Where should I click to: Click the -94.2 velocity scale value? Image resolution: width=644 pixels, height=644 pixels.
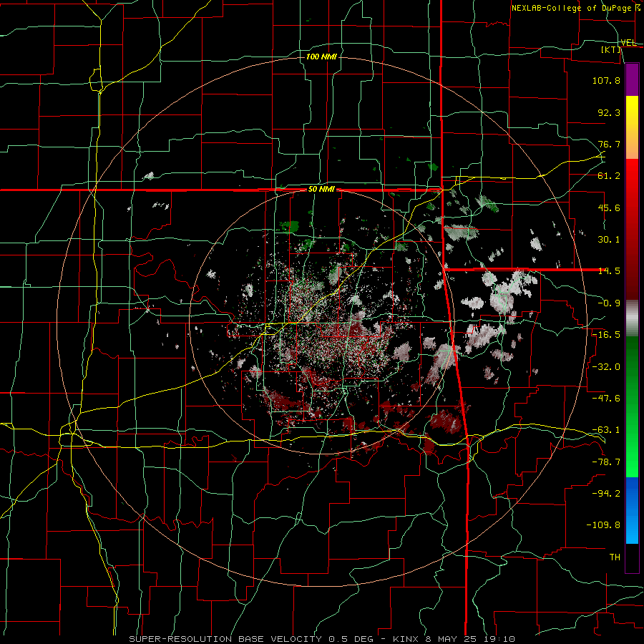(x=606, y=494)
